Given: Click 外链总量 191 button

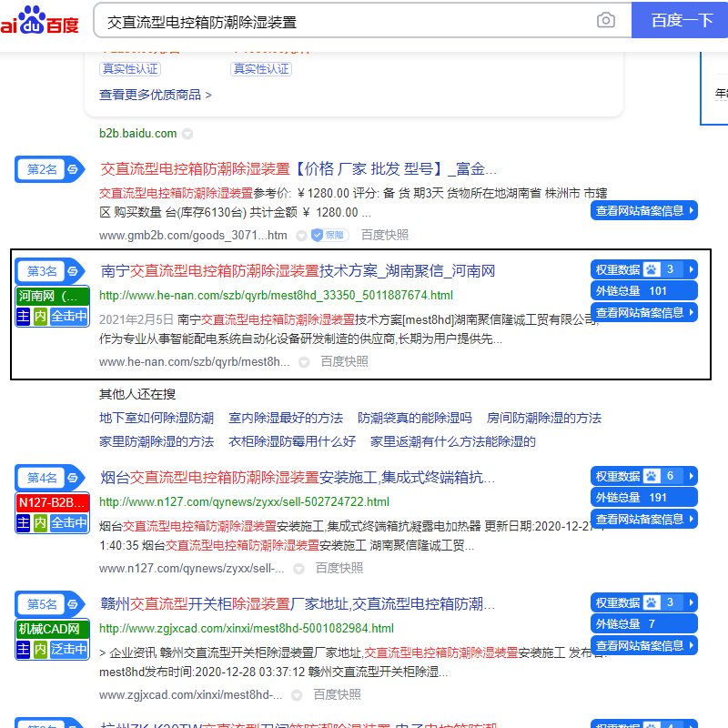Looking at the screenshot, I should coord(644,497).
